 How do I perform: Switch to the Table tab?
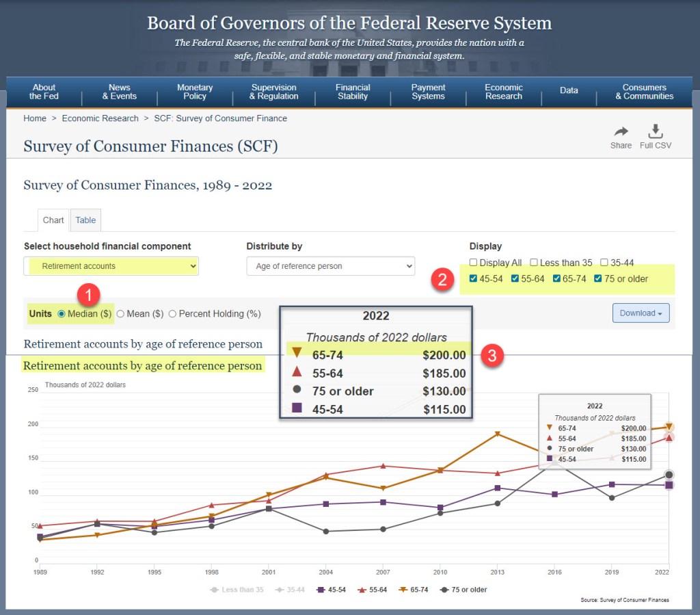85,220
